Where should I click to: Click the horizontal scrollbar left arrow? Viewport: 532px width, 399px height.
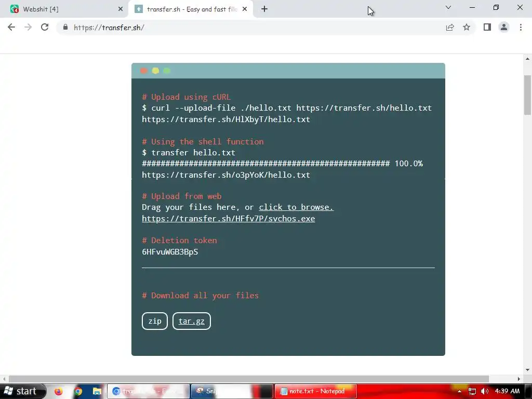(4, 379)
